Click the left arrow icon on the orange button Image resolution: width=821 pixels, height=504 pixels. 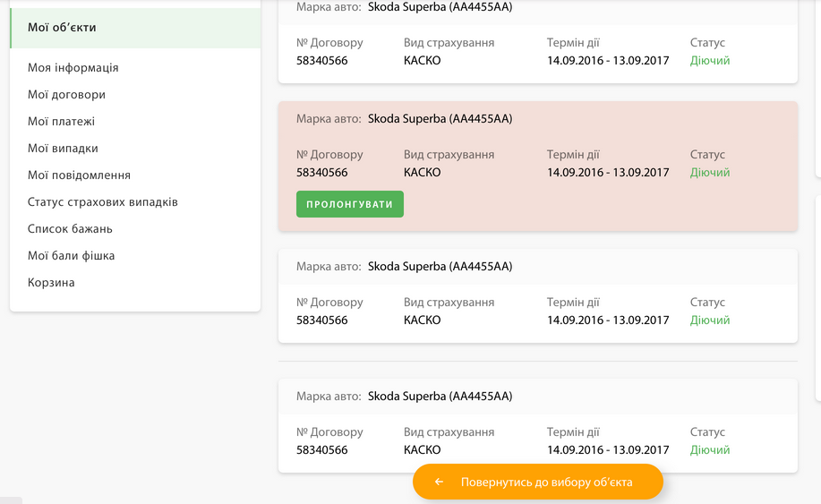coord(439,483)
